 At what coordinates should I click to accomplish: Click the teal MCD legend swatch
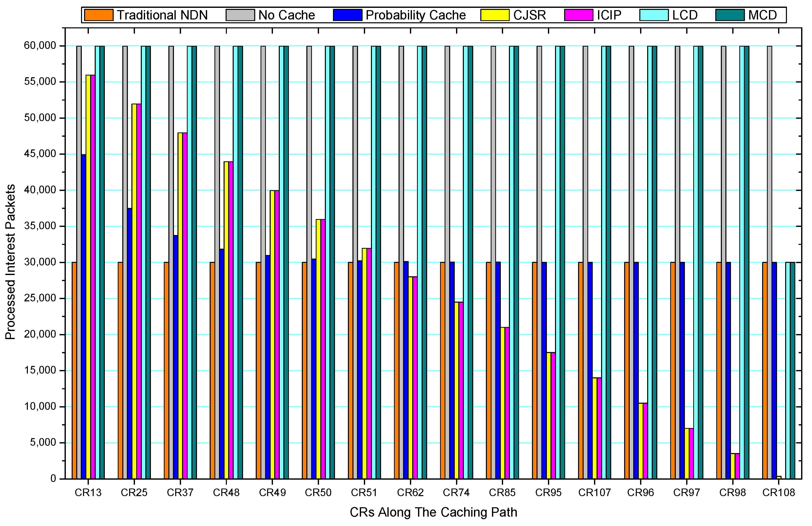pos(730,15)
